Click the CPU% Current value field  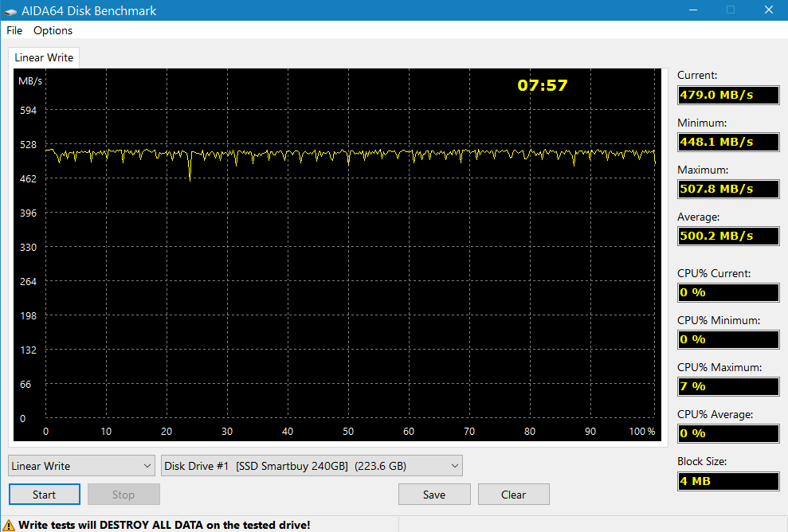click(728, 292)
